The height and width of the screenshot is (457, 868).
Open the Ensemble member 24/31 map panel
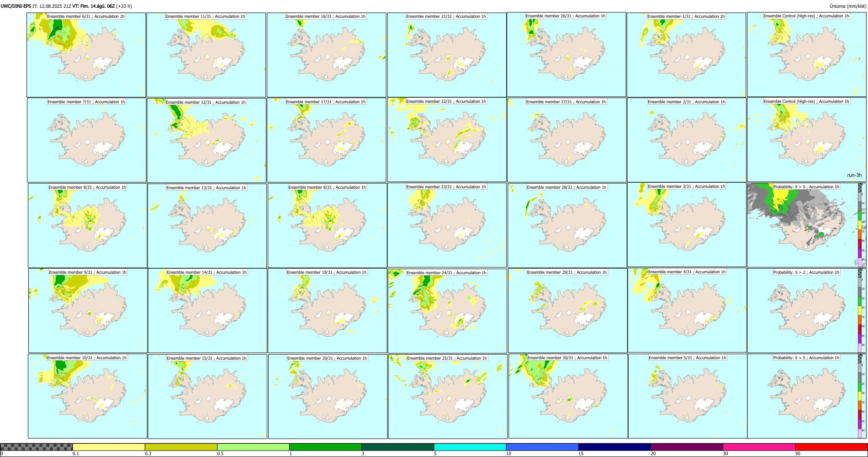(448, 311)
